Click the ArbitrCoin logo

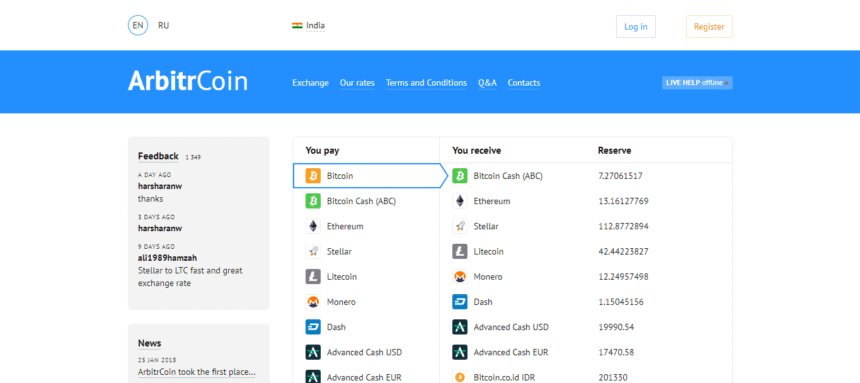pyautogui.click(x=188, y=81)
